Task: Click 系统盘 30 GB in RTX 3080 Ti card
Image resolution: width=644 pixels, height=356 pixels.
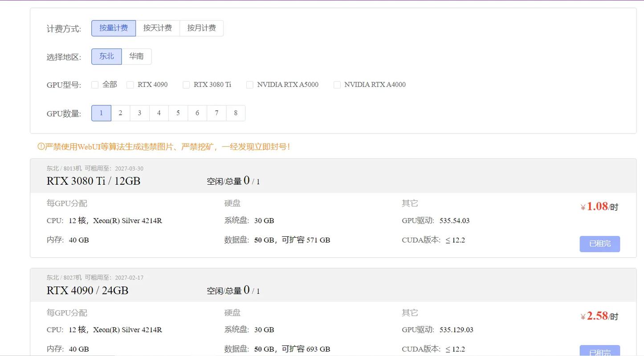Action: click(x=249, y=221)
